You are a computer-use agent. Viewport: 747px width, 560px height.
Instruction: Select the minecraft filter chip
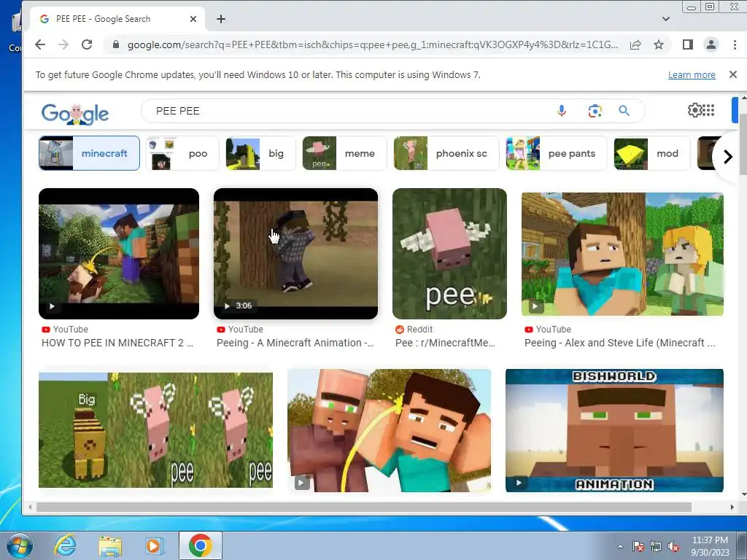[x=89, y=153]
